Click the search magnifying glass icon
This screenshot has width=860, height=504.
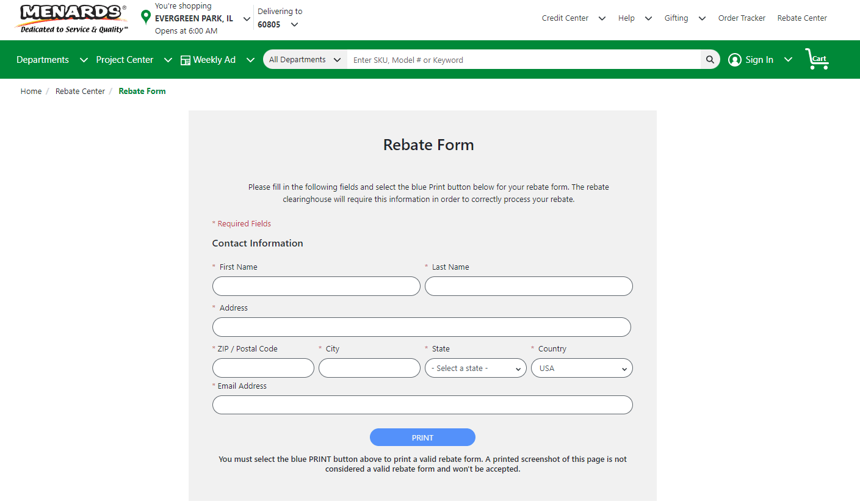[709, 59]
